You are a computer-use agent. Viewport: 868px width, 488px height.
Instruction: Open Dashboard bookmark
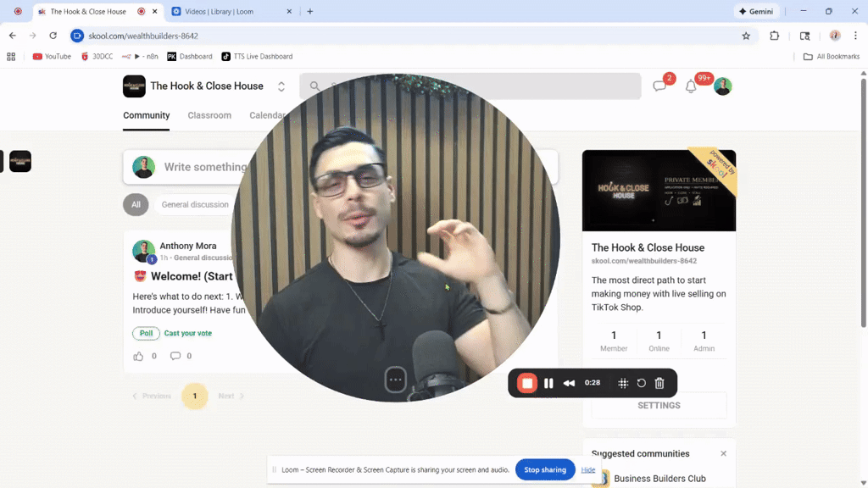click(190, 57)
